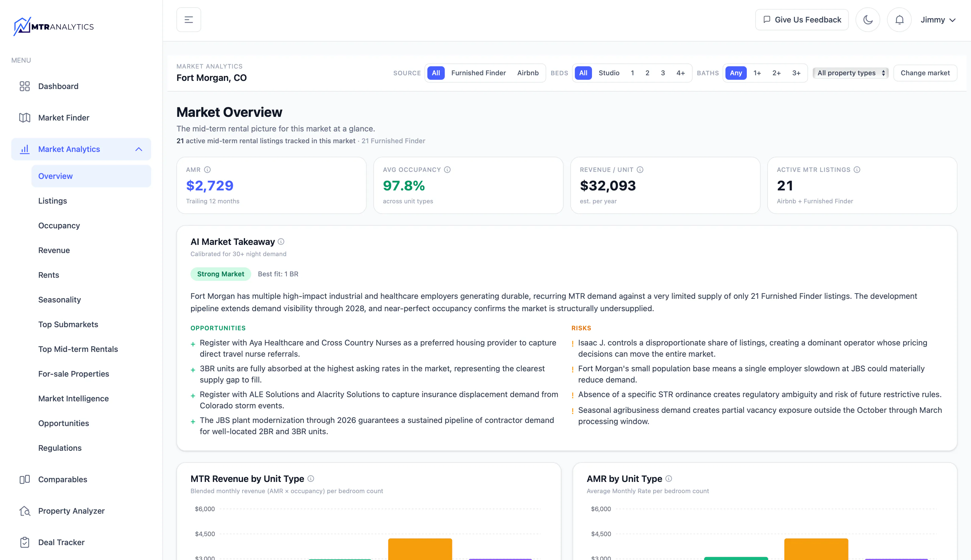Viewport: 971px width, 560px height.
Task: Open Property Analyzer page
Action: pos(81,511)
